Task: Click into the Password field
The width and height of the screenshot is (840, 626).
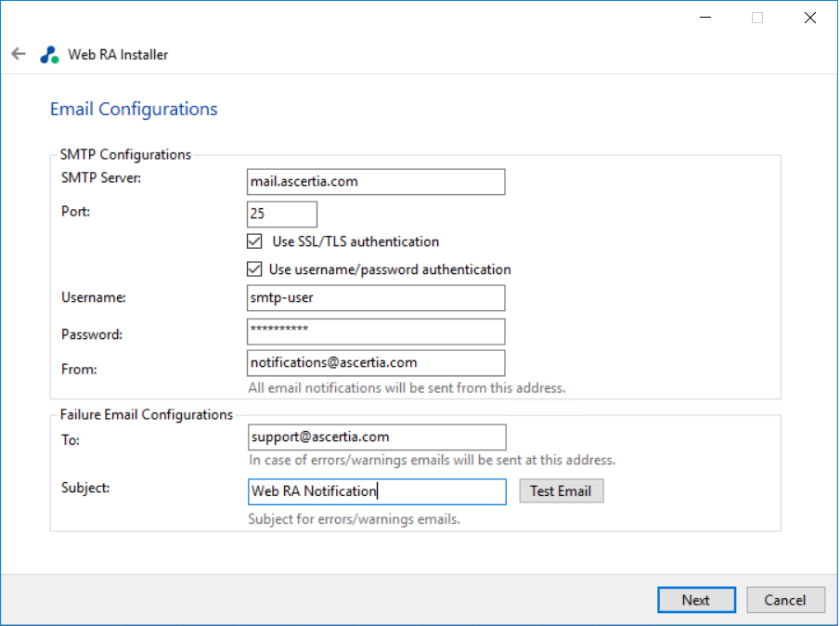Action: point(376,332)
